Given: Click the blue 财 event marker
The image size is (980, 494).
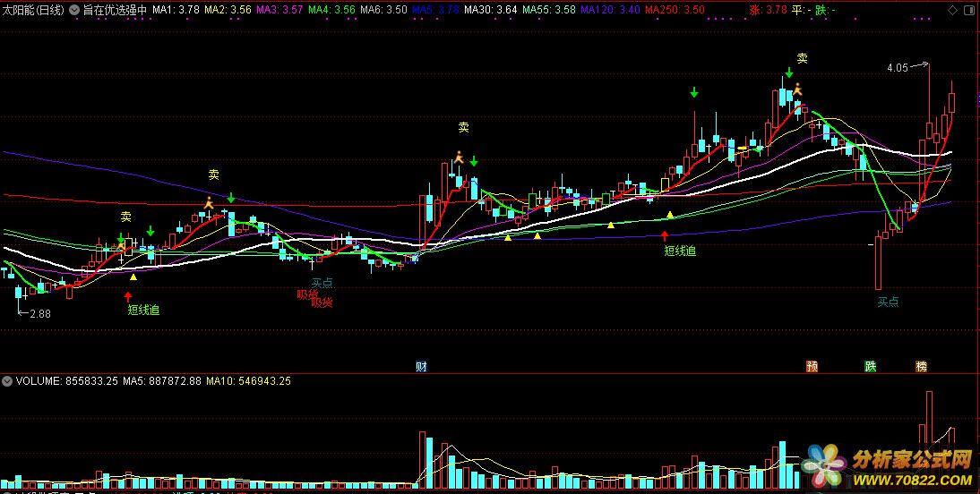Looking at the screenshot, I should click(421, 367).
